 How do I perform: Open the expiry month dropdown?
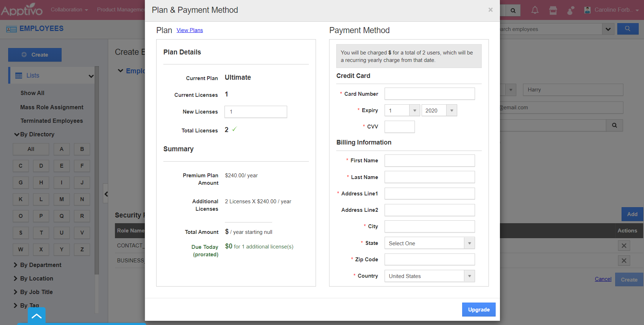coord(402,110)
